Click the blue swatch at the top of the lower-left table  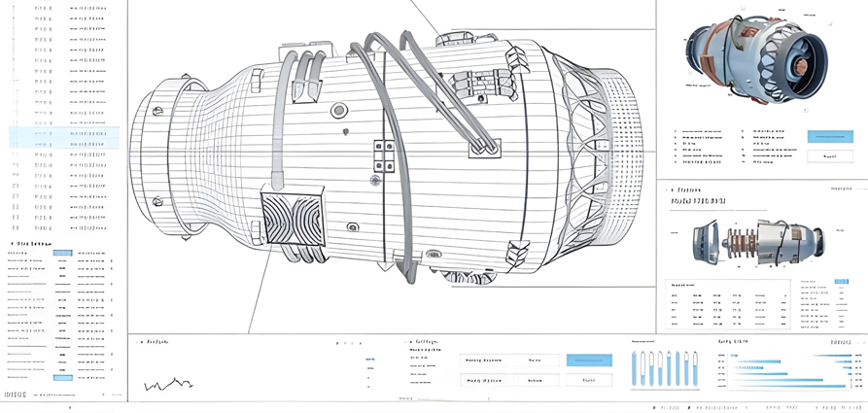(62, 253)
